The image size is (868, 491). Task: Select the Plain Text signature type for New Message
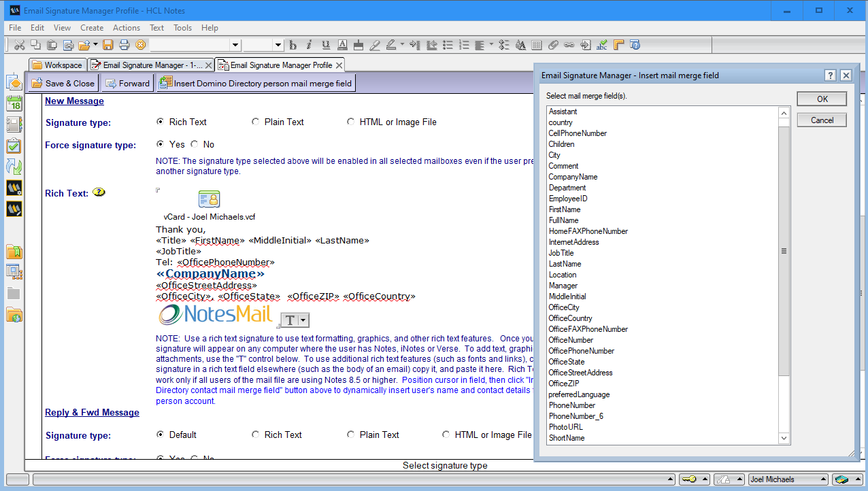(x=256, y=122)
